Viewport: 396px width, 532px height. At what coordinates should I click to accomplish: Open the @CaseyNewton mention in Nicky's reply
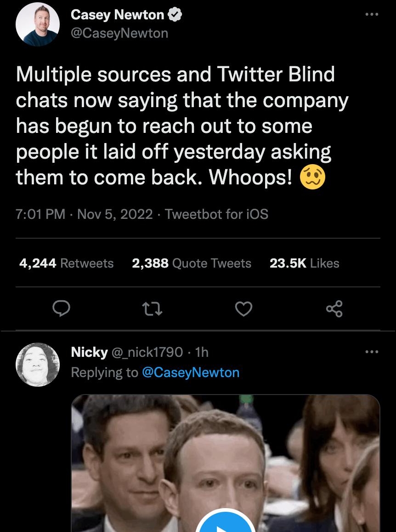[x=192, y=372]
